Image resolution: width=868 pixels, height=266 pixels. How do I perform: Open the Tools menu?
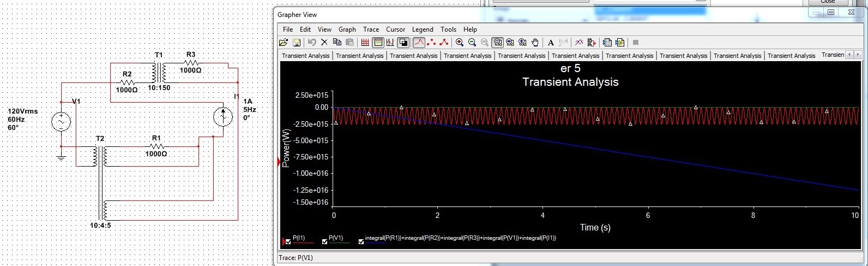coord(448,29)
